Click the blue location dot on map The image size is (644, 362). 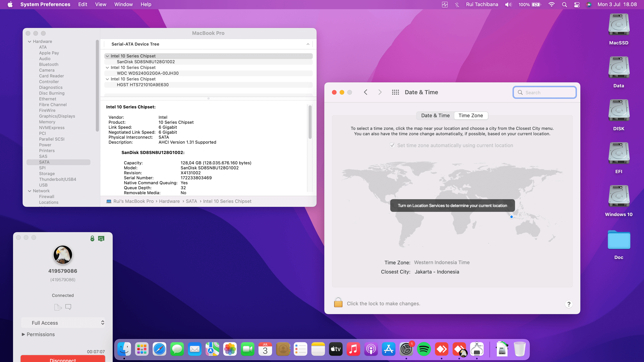click(x=512, y=217)
